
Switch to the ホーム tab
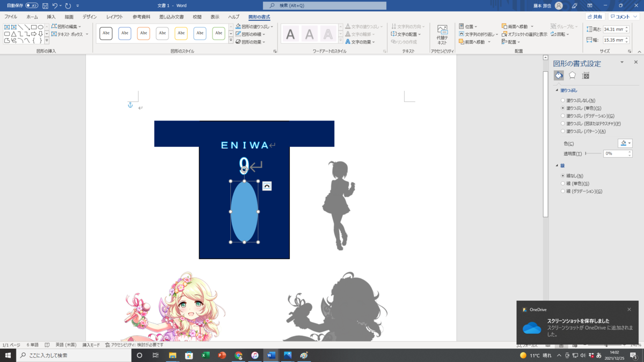tap(32, 17)
